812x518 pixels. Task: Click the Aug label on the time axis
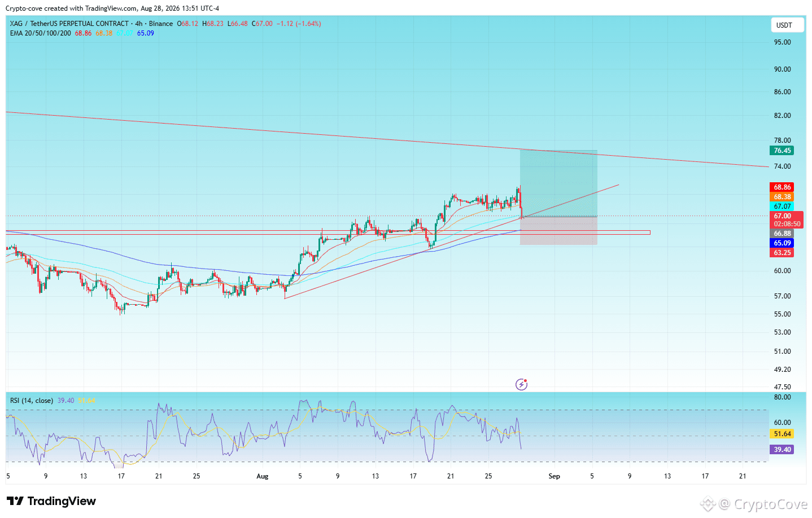coord(263,476)
